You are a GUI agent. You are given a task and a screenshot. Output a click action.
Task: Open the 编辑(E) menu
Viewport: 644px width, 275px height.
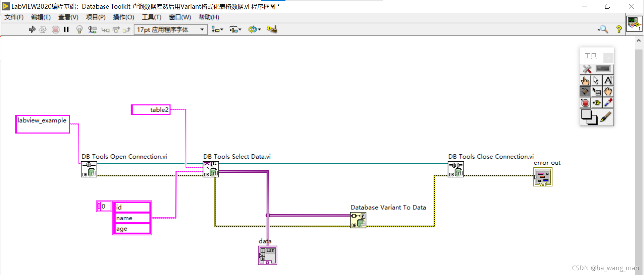(41, 17)
